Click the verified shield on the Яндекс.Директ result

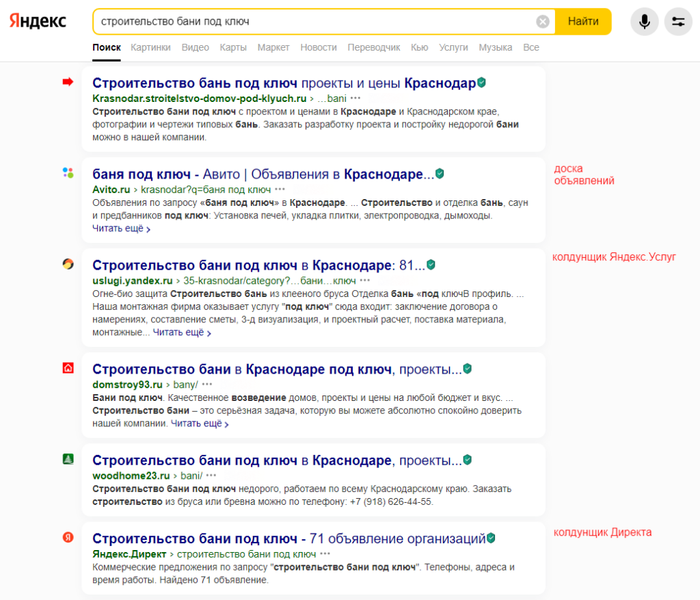tap(491, 538)
